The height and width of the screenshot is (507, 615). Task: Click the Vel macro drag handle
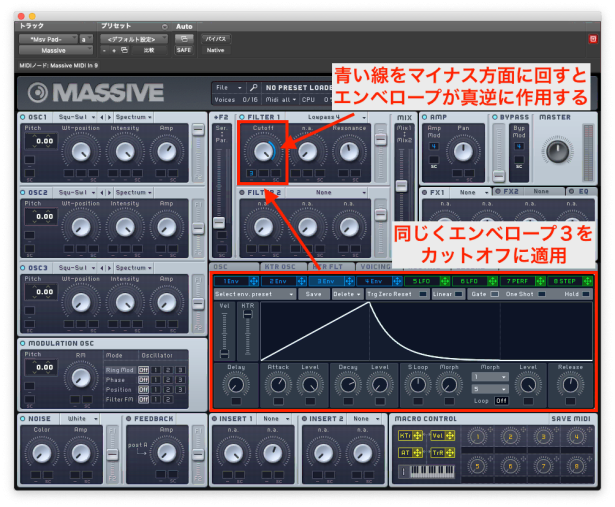coord(451,435)
